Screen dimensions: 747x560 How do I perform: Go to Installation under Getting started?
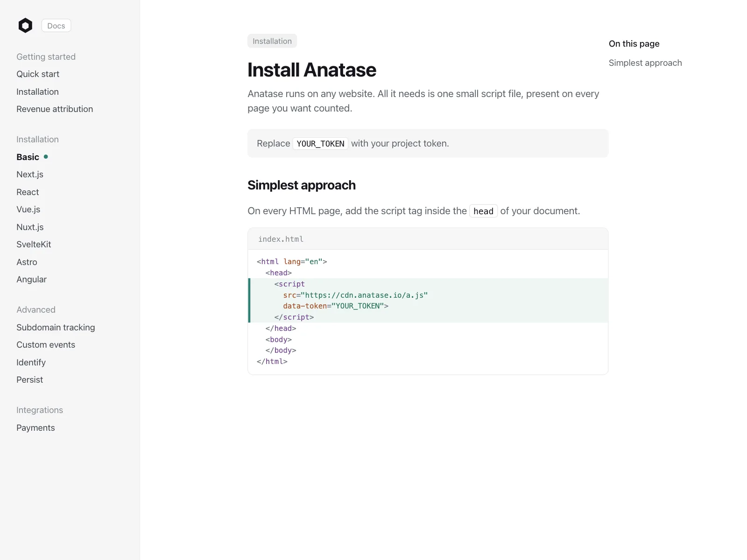click(x=37, y=92)
